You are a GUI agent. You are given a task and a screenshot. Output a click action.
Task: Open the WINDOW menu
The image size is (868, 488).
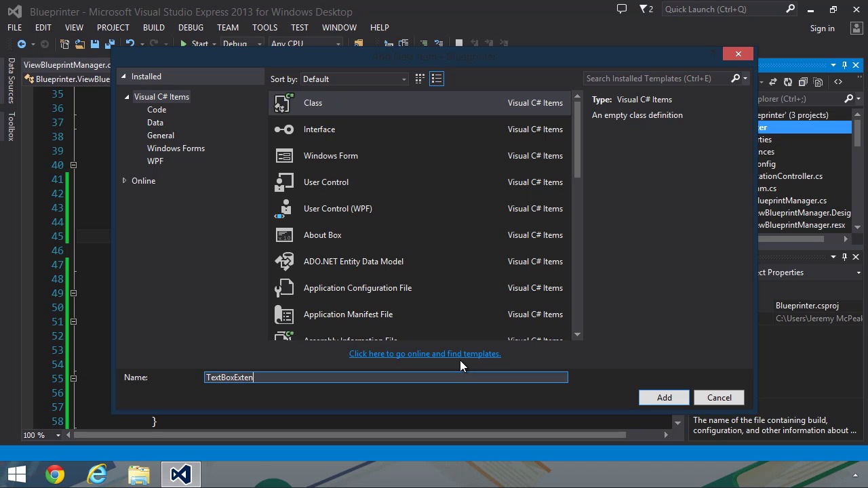click(x=339, y=28)
